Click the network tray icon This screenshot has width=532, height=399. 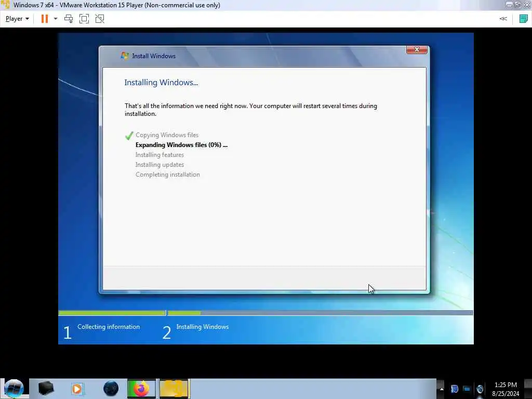[x=467, y=389]
